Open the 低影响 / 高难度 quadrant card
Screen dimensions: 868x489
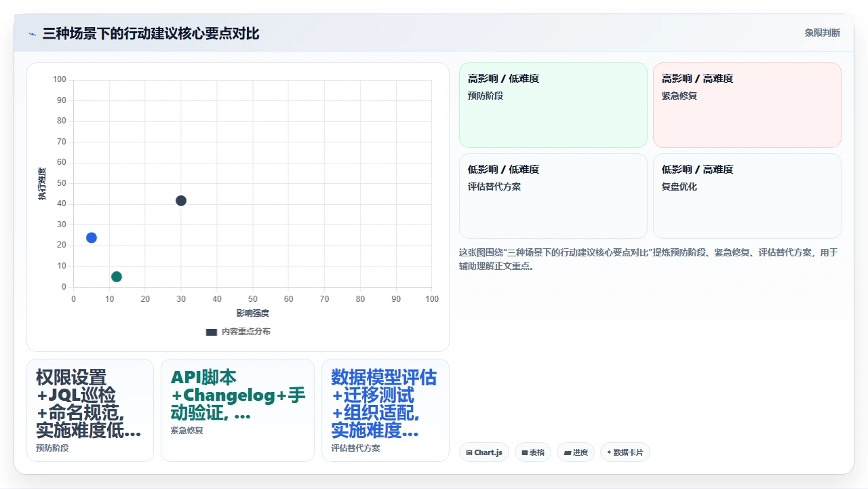coord(747,196)
